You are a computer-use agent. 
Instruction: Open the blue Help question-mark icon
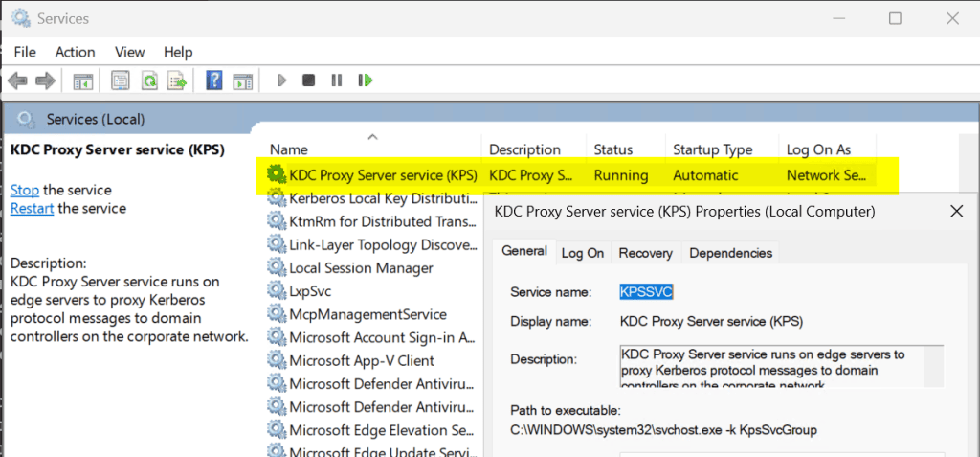(x=214, y=81)
